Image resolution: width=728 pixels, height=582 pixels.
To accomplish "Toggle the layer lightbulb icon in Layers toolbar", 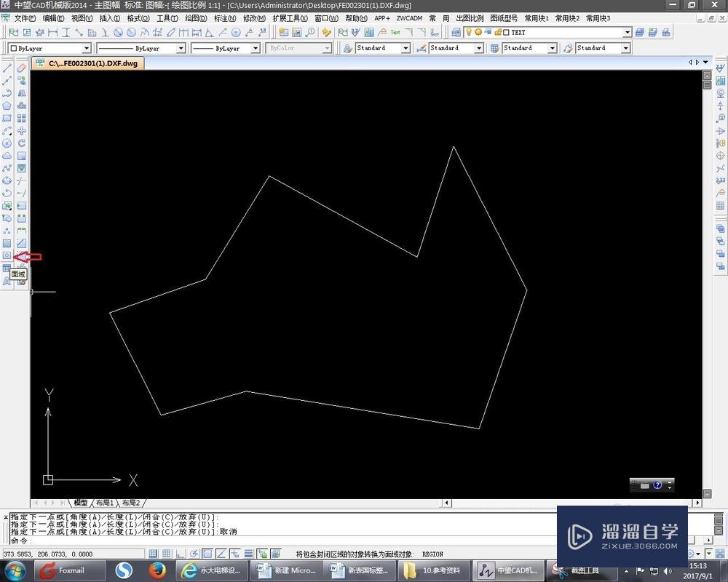I will point(469,32).
